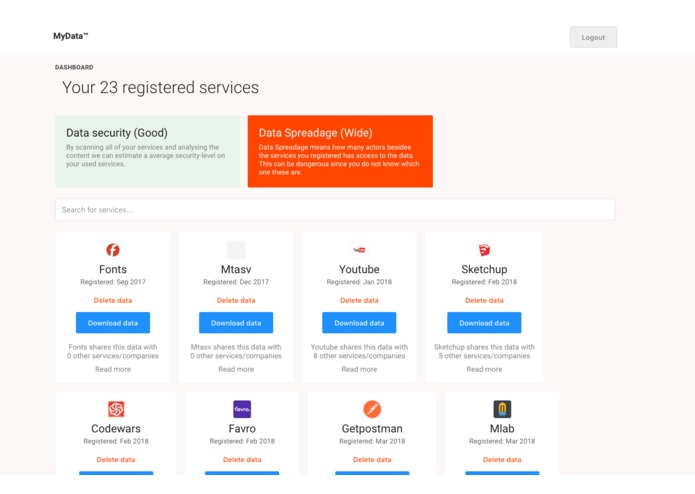The width and height of the screenshot is (695, 494).
Task: Click Sketchup's '5 other services/companies' text
Action: point(484,356)
